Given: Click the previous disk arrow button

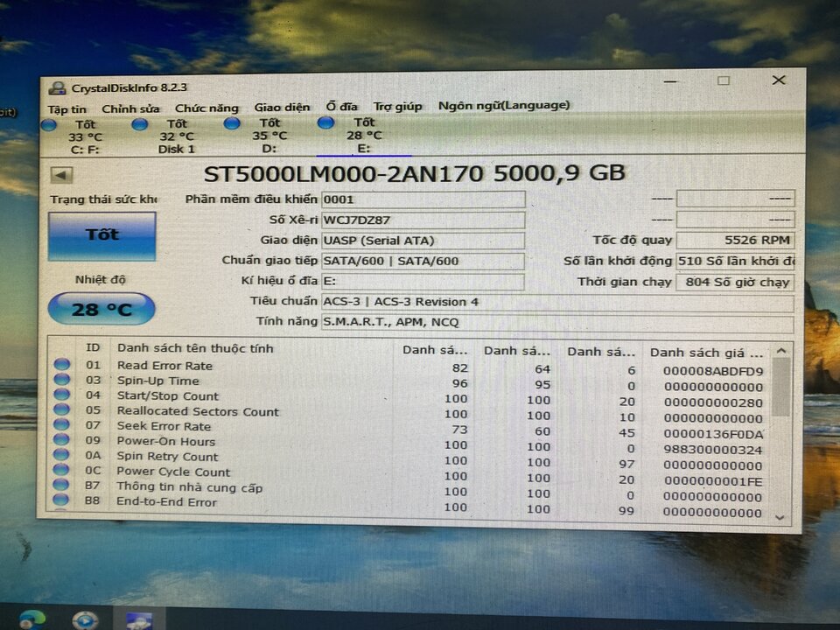Looking at the screenshot, I should (61, 175).
